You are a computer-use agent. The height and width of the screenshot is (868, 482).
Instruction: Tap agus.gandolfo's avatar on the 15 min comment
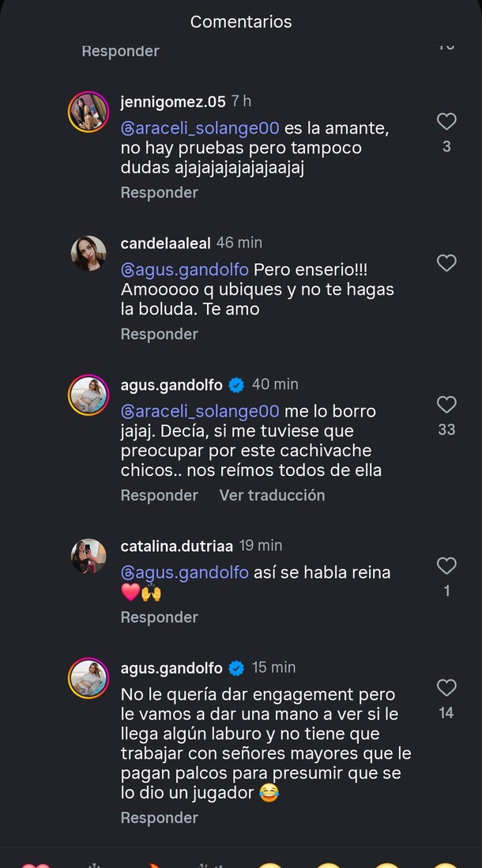[88, 678]
